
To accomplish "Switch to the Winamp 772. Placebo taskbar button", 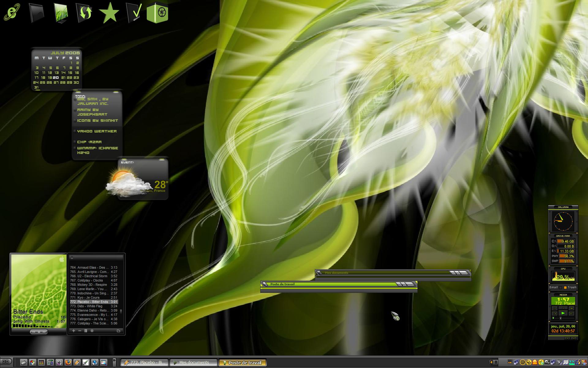I will click(145, 362).
